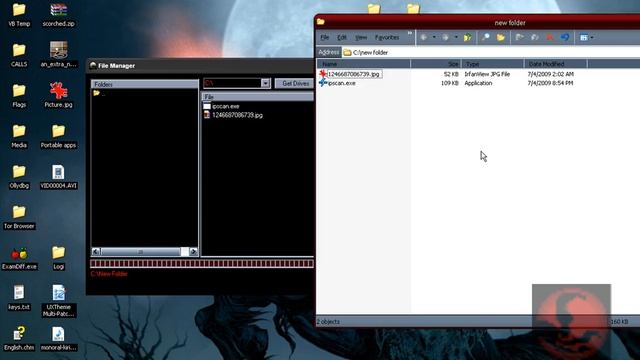The width and height of the screenshot is (640, 360).
Task: Open VID00004.AVI on the desktop
Action: click(58, 177)
